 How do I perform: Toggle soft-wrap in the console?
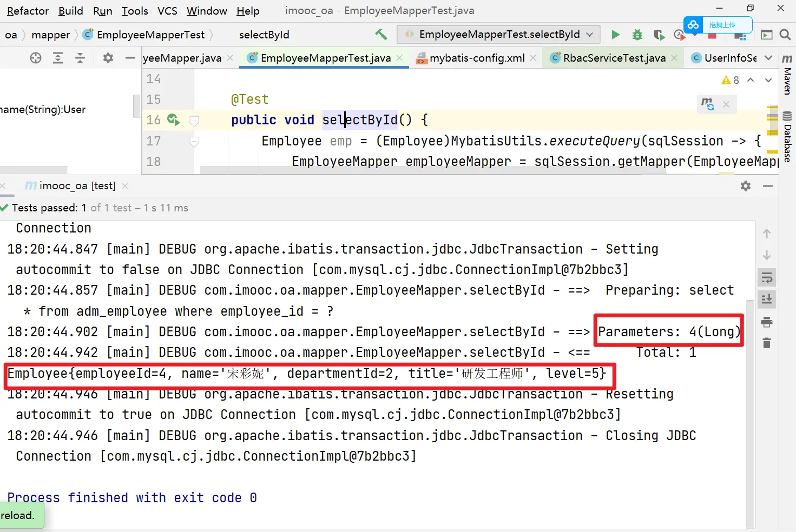(767, 278)
